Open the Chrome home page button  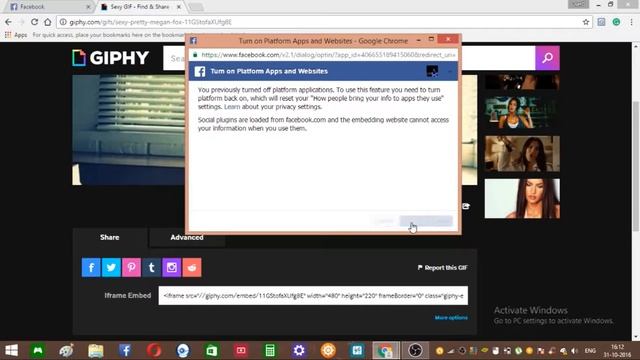click(x=48, y=22)
